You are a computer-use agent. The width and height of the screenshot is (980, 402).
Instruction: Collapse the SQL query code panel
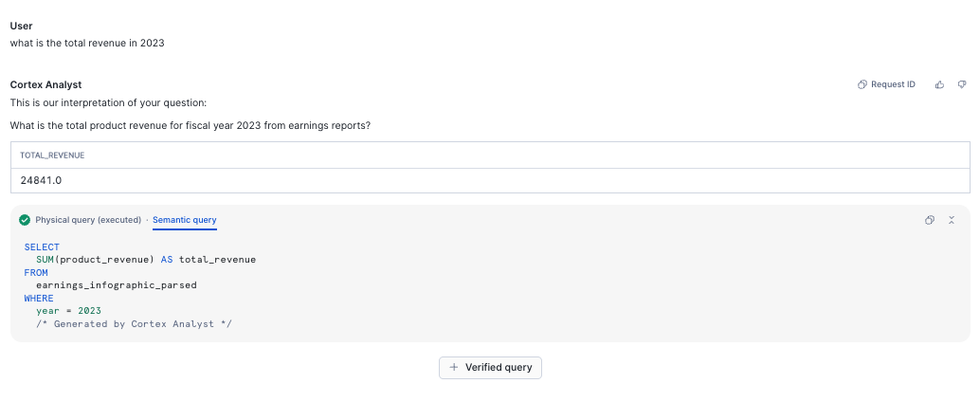pos(952,220)
